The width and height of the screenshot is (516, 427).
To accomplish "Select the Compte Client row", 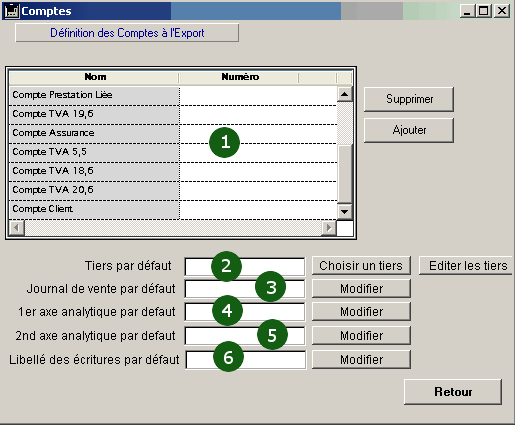I will [x=173, y=210].
